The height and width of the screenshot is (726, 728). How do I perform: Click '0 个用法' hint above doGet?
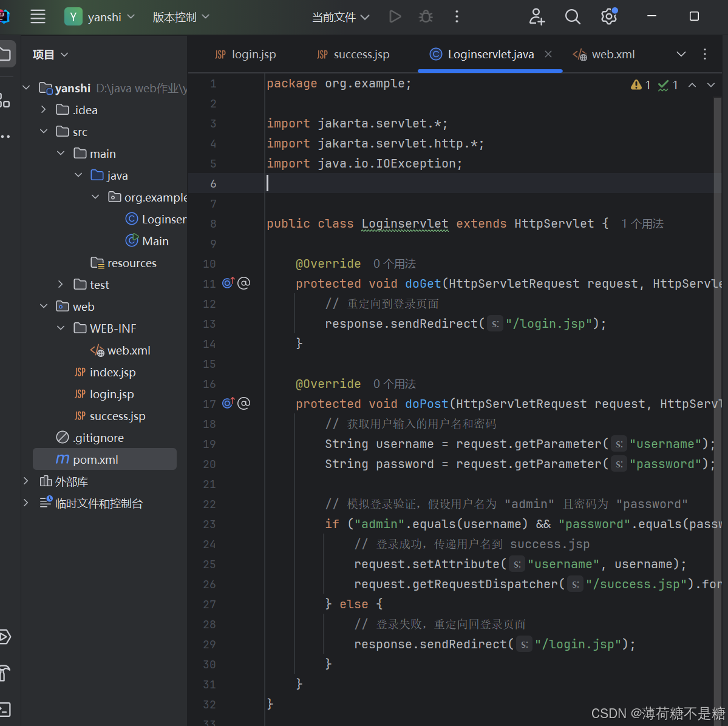click(x=395, y=263)
